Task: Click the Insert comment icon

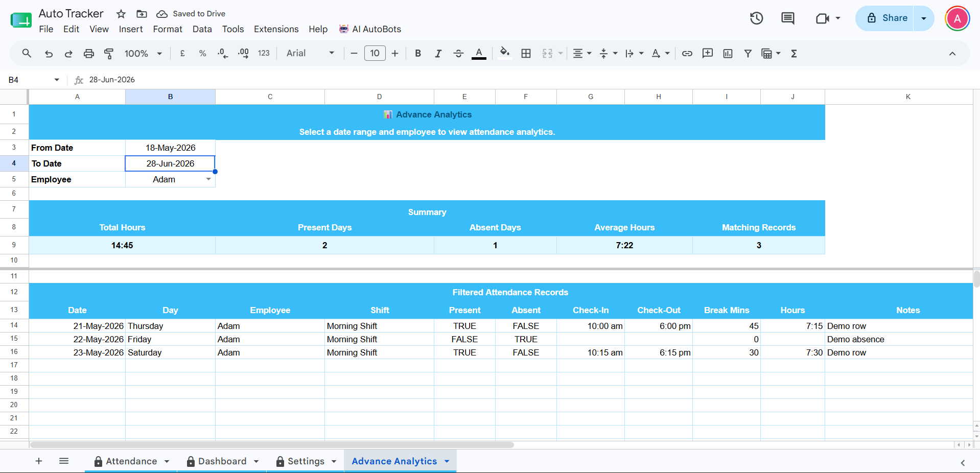Action: pos(708,53)
